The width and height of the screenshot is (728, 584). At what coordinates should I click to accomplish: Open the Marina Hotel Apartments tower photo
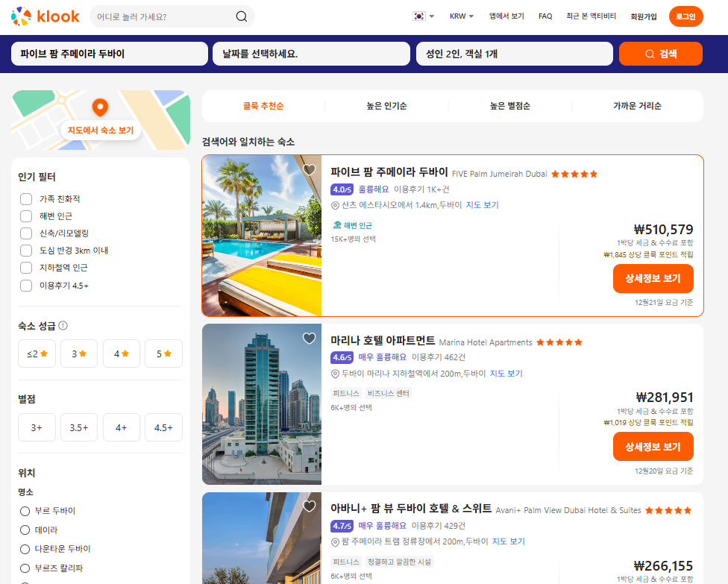(x=262, y=404)
